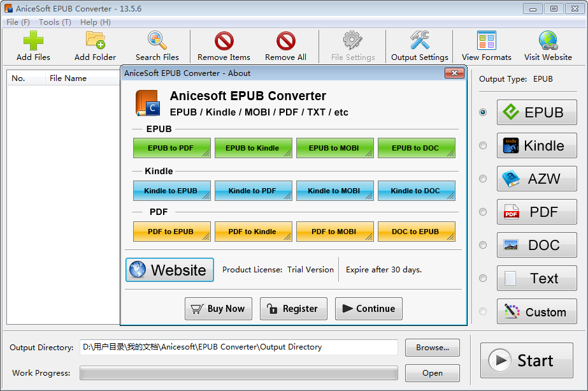Open the File (F) menu
This screenshot has height=391, width=588.
pos(18,22)
